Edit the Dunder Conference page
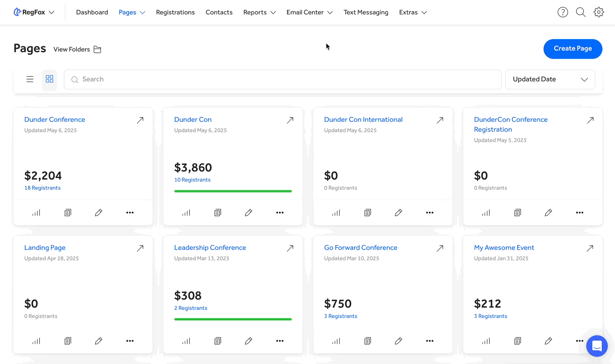615x364 pixels. [98, 213]
